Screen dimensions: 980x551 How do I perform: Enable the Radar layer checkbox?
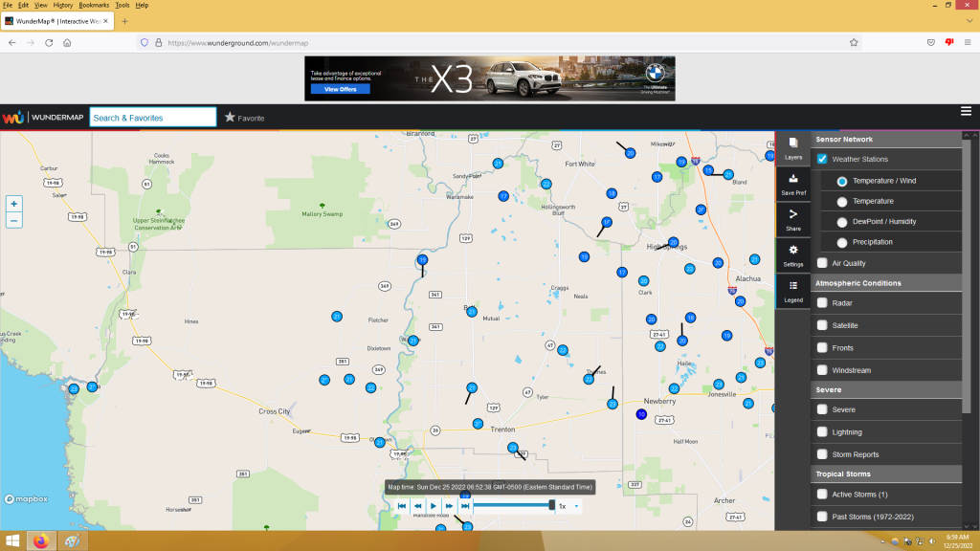(822, 303)
